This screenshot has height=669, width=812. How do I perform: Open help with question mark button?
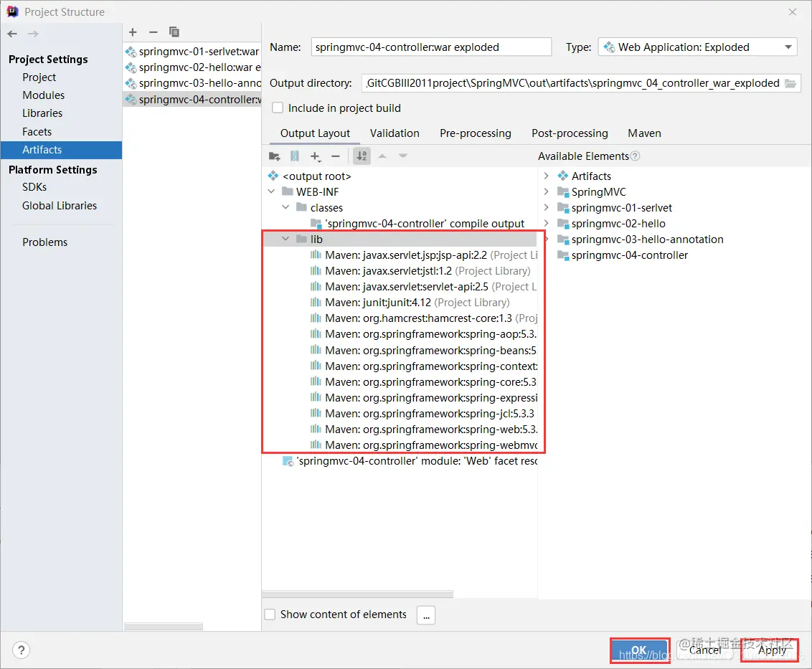click(x=22, y=650)
